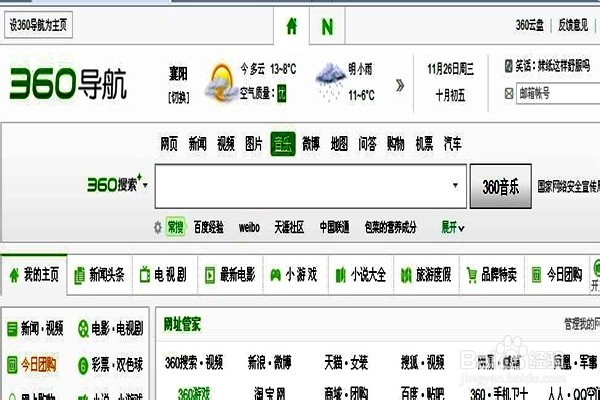
Task: Open the 新浪·微博 site link
Action: pos(269,362)
